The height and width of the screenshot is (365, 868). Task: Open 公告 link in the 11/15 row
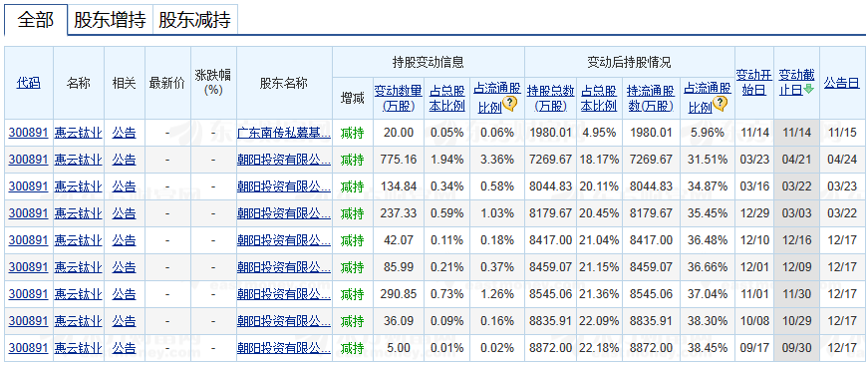point(124,133)
